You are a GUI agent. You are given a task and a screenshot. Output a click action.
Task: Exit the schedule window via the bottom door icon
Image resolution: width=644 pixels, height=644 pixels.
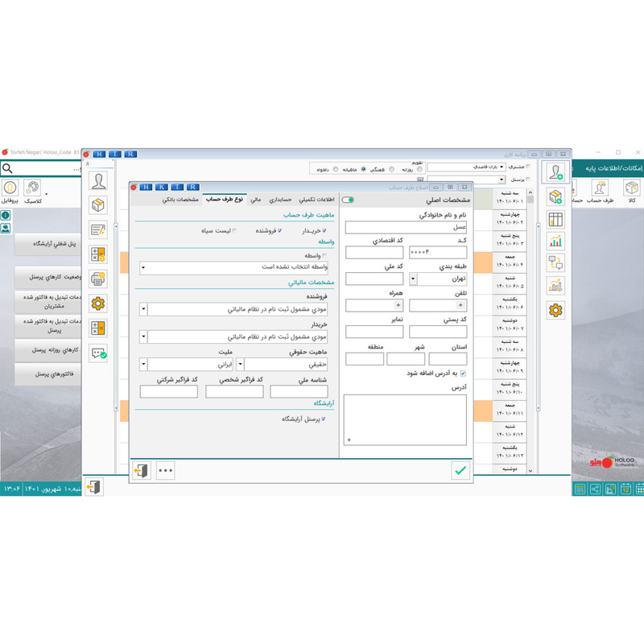pyautogui.click(x=94, y=487)
